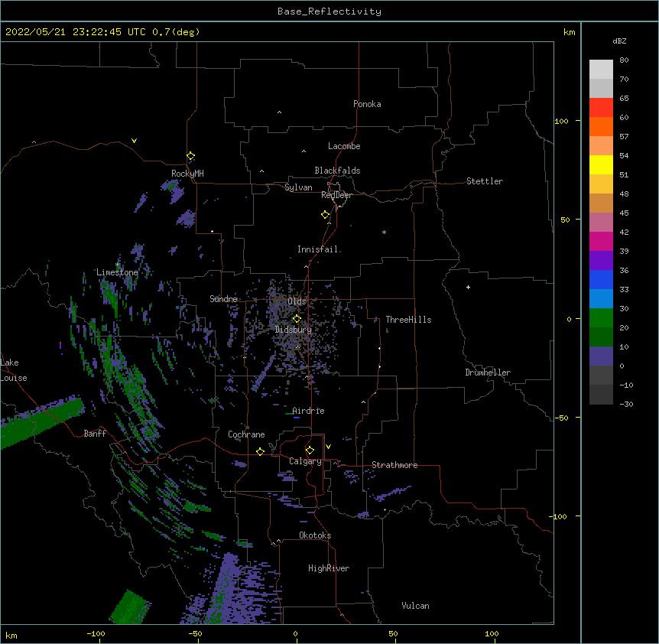Click the Airdrie label

pos(308,411)
